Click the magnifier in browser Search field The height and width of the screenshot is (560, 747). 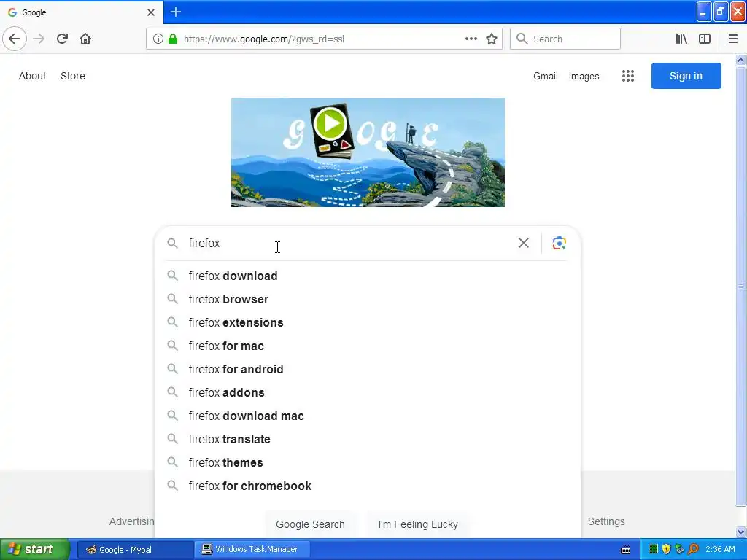[x=522, y=39]
